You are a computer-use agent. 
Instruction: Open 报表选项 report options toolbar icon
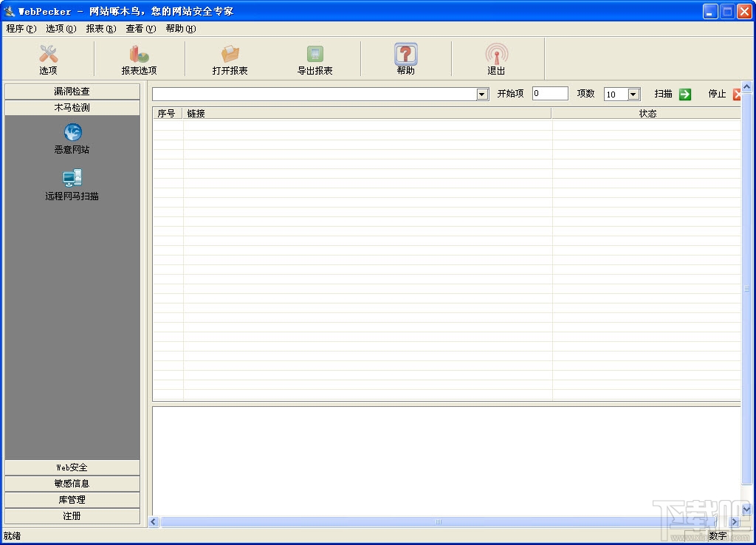(x=139, y=54)
